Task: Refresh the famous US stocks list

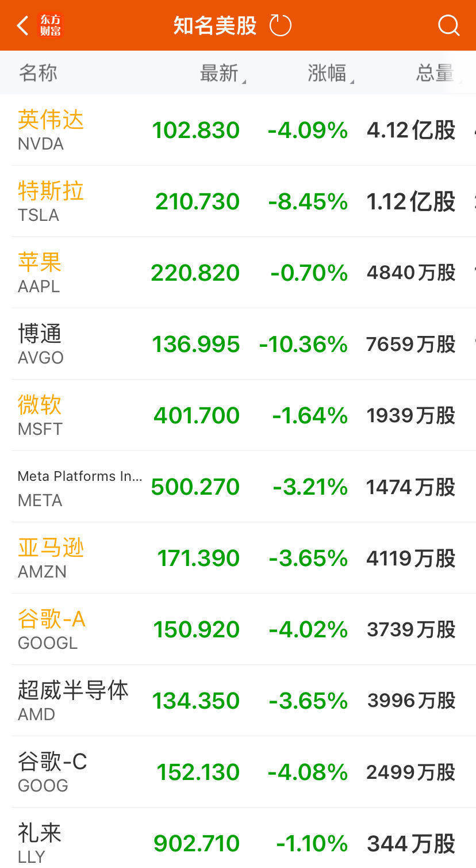Action: 281,26
